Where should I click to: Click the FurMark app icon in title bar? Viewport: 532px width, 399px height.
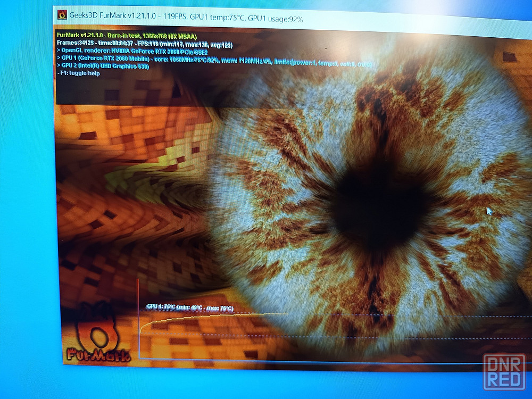coord(62,14)
